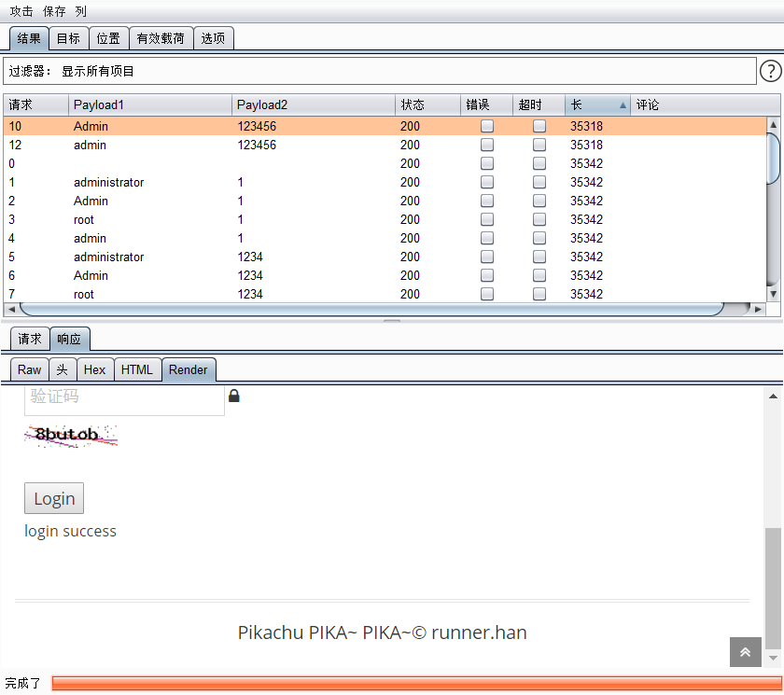The image size is (784, 695).
Task: Click the up arrow on the results scrollbar
Action: (774, 123)
